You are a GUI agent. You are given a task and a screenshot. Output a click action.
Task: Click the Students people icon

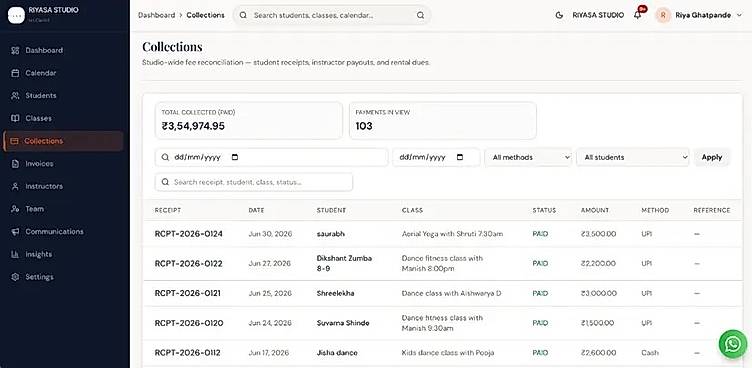(x=15, y=95)
